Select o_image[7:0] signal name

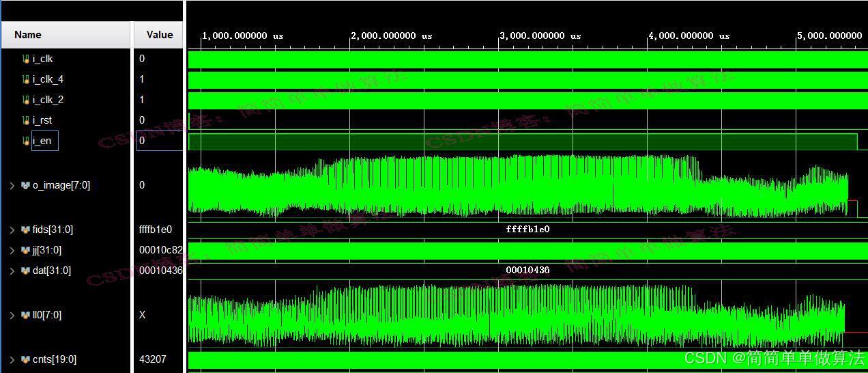[61, 185]
